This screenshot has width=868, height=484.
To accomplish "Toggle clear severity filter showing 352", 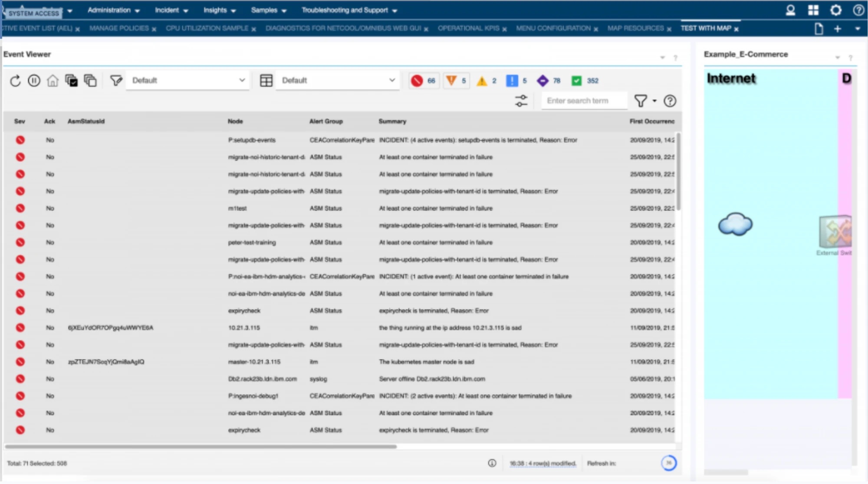I will tap(585, 81).
